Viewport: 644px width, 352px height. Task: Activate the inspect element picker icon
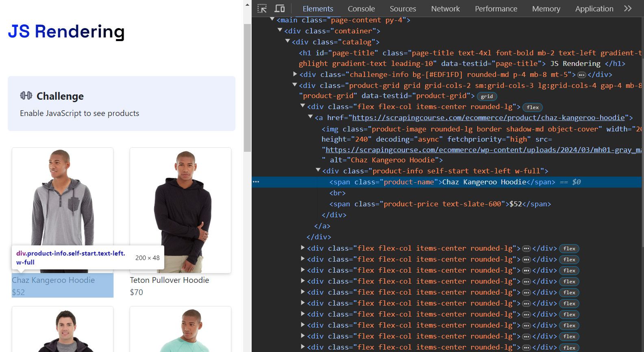[262, 9]
